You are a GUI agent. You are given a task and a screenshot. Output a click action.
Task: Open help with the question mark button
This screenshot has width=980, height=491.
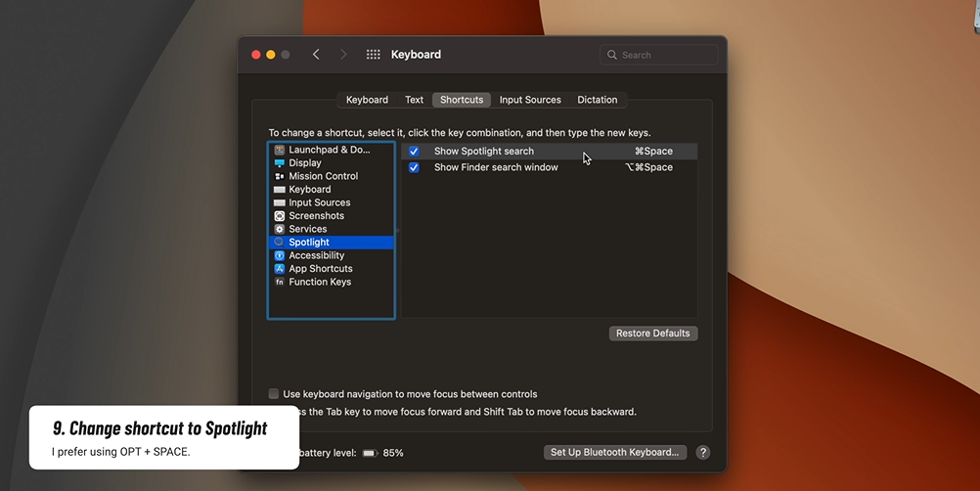coord(703,452)
